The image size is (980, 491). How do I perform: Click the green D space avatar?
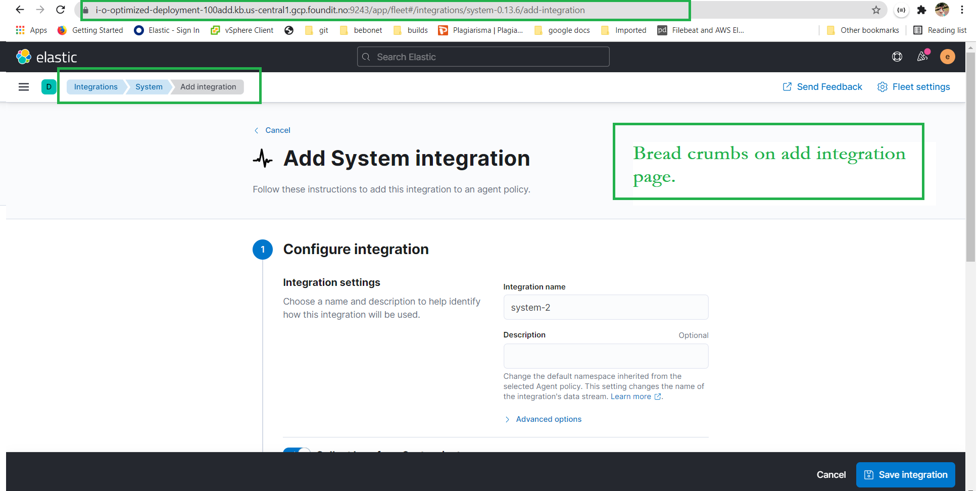pyautogui.click(x=48, y=87)
